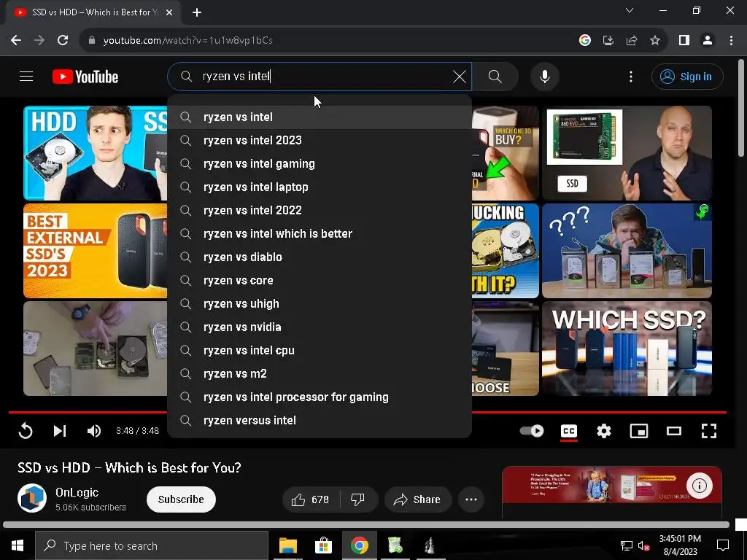
Task: Open more actions ellipsis under the video
Action: (x=471, y=499)
